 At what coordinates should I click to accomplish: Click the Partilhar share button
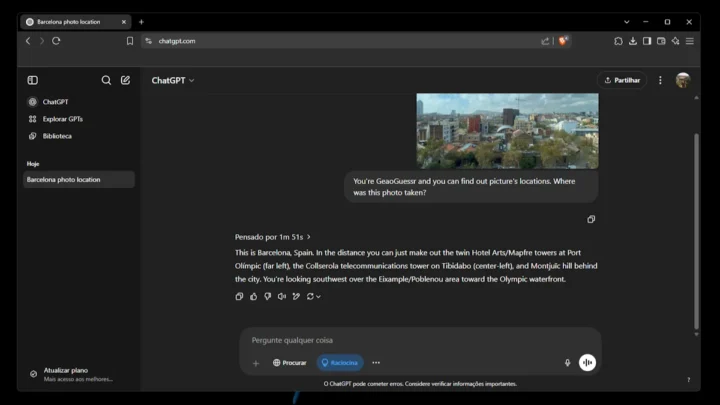pyautogui.click(x=621, y=80)
